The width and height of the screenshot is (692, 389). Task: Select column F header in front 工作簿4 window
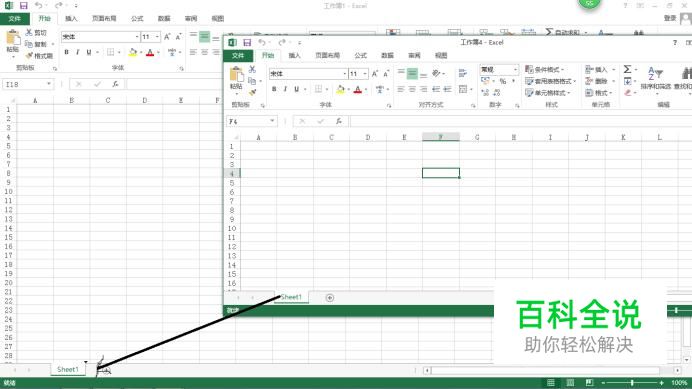(440, 137)
